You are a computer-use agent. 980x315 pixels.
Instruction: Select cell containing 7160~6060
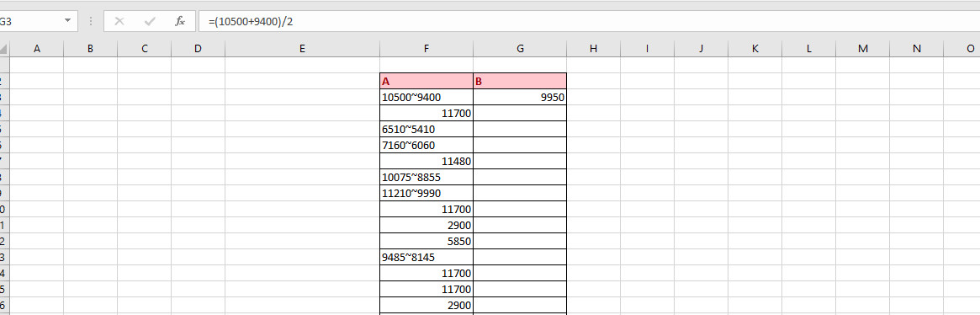[426, 146]
